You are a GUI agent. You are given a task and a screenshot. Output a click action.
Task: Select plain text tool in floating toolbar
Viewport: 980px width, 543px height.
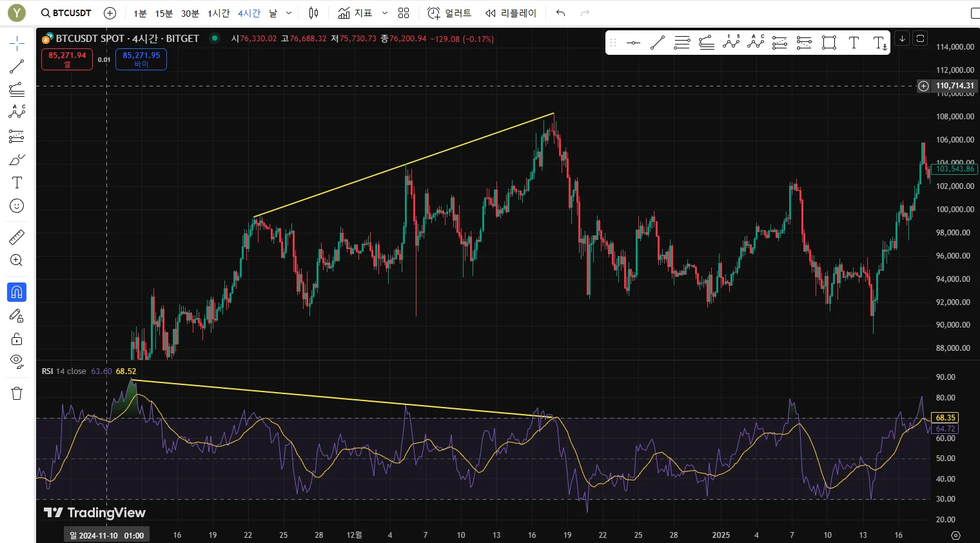coord(854,43)
